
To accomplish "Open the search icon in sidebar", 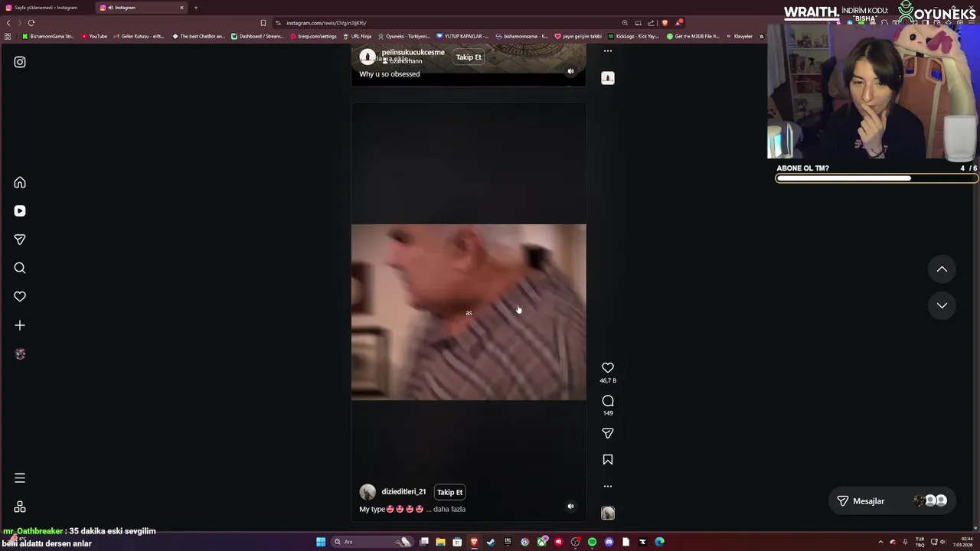I will [20, 268].
